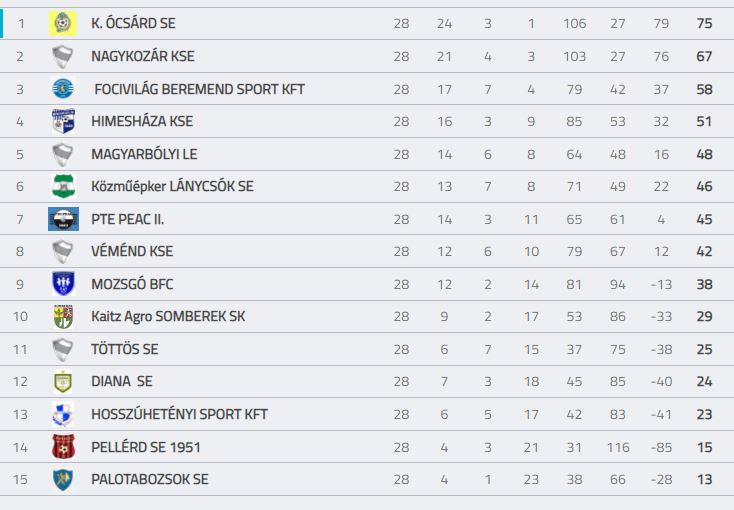The height and width of the screenshot is (510, 734).
Task: Click the HOSSZÚHETÉNYI SPORT KFT name
Action: 179,414
